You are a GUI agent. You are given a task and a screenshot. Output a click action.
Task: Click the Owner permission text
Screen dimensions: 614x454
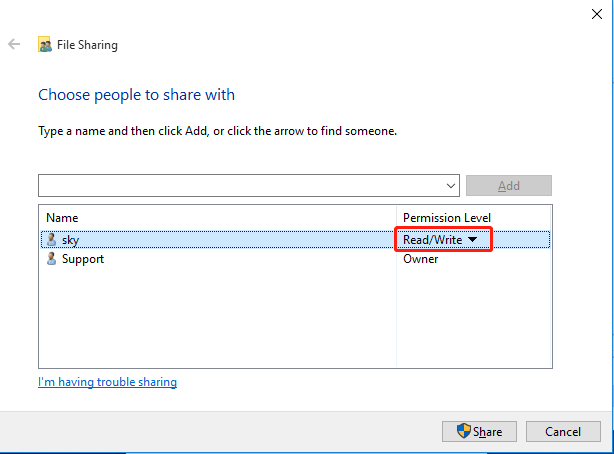click(x=421, y=259)
